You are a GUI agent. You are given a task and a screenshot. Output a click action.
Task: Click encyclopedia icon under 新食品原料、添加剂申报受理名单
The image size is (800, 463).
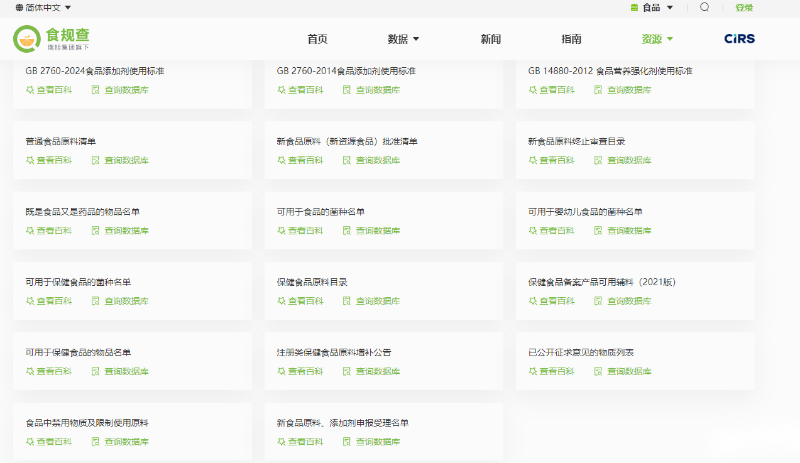[282, 442]
